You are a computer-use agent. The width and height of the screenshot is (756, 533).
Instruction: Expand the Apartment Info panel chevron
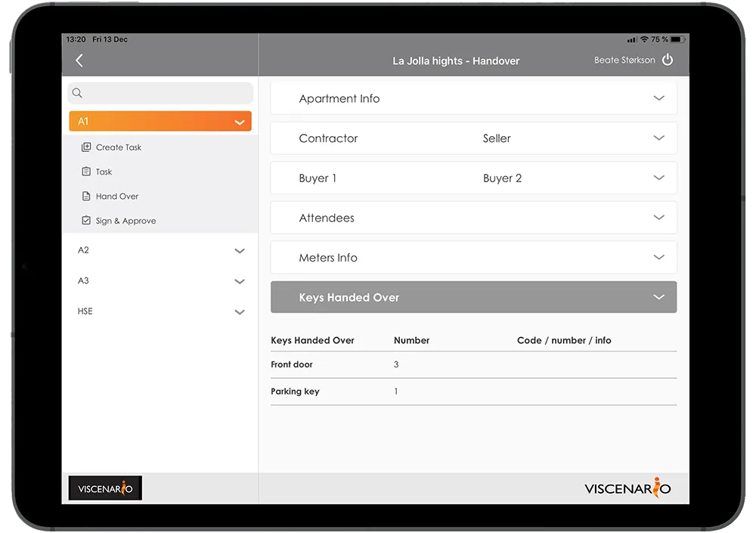(658, 98)
